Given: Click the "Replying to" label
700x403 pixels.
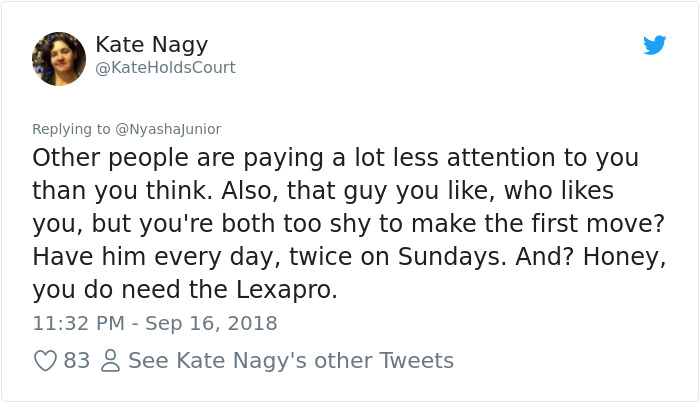Looking at the screenshot, I should pos(71,129).
